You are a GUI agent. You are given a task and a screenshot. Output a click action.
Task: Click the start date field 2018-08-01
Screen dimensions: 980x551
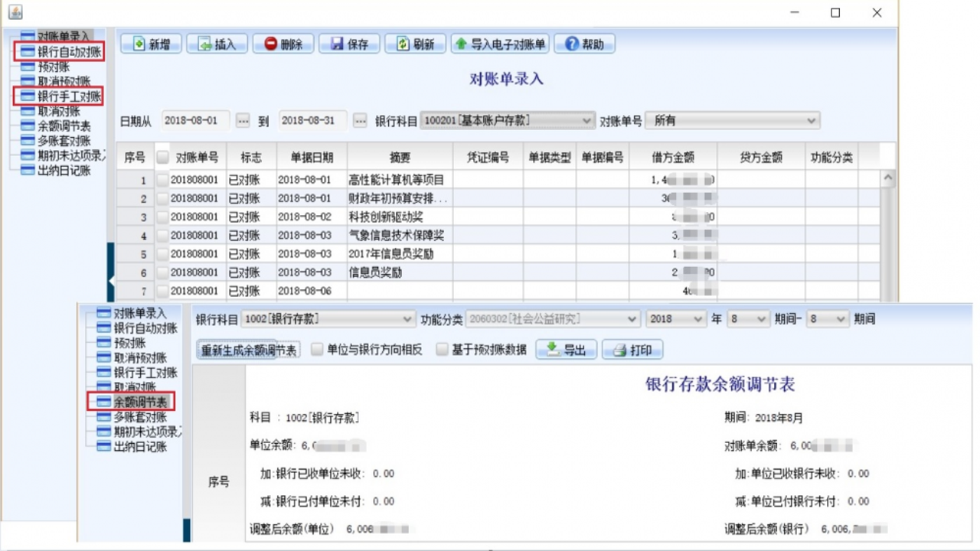196,121
